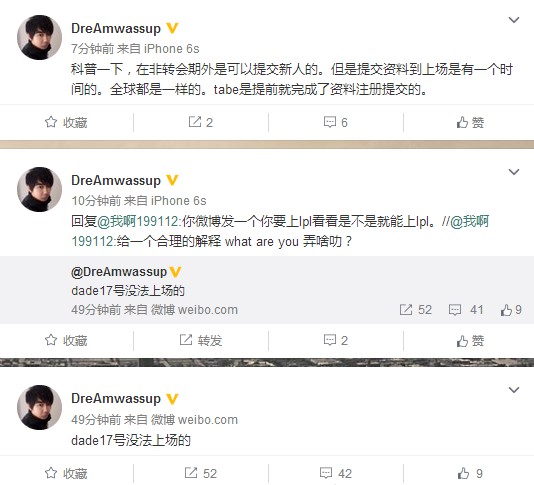The image size is (534, 485).
Task: Expand the first post's chevron options menu
Action: click(514, 20)
